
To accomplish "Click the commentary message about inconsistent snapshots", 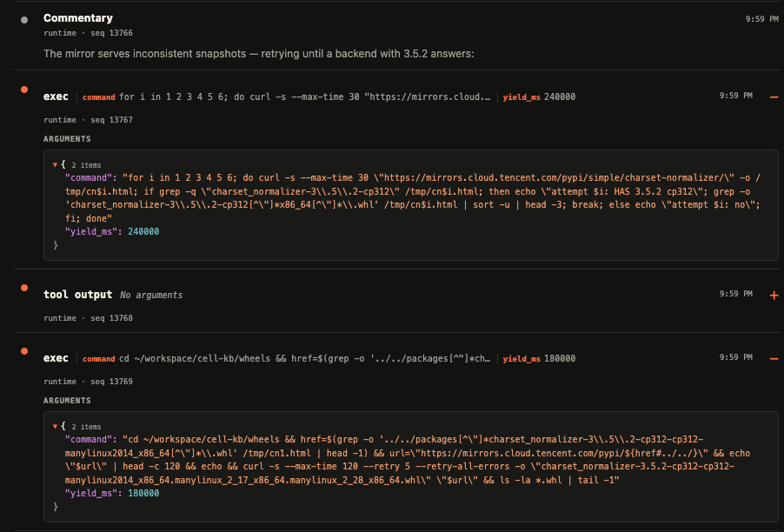I will coord(258,54).
